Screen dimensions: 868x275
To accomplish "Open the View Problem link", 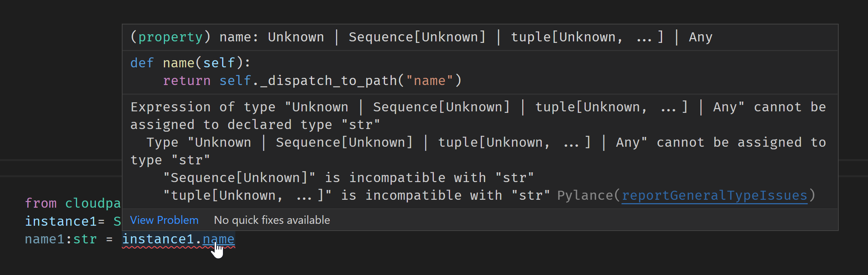I will [164, 220].
